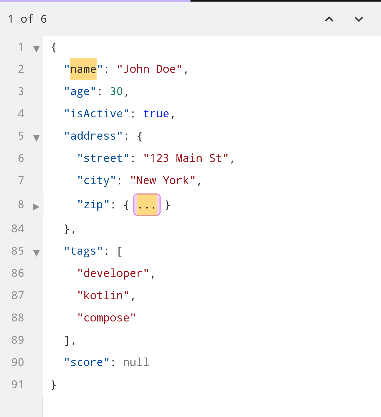
Task: Expand the folded "zip" object arrow
Action: (36, 207)
